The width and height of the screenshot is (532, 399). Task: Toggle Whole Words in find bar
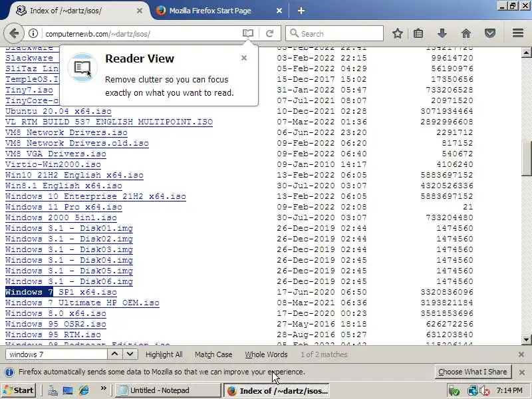[x=267, y=354]
